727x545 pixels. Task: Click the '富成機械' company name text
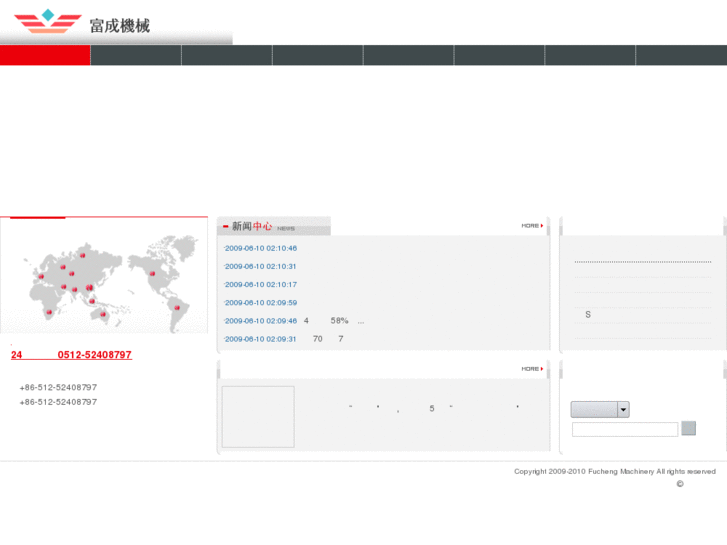[x=120, y=26]
